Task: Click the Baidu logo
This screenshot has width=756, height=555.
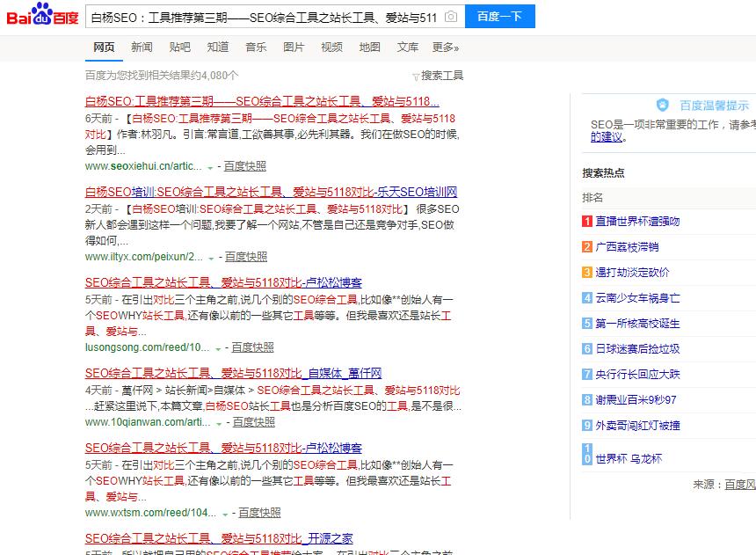Action: pyautogui.click(x=42, y=14)
